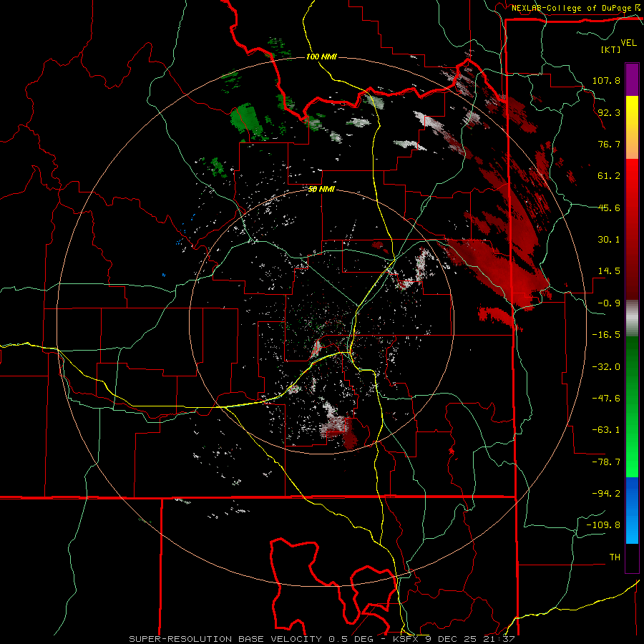Click the VEL legend title
The height and width of the screenshot is (644, 644).
point(628,42)
